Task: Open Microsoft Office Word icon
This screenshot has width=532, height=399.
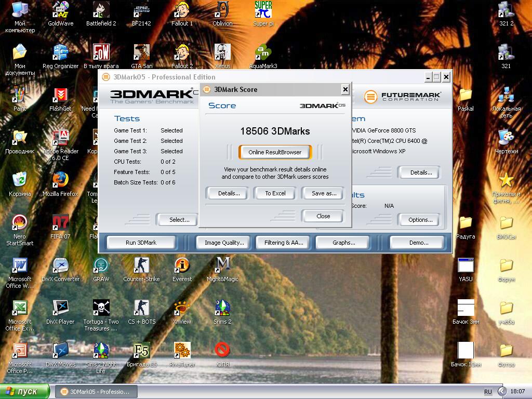Action: point(20,273)
